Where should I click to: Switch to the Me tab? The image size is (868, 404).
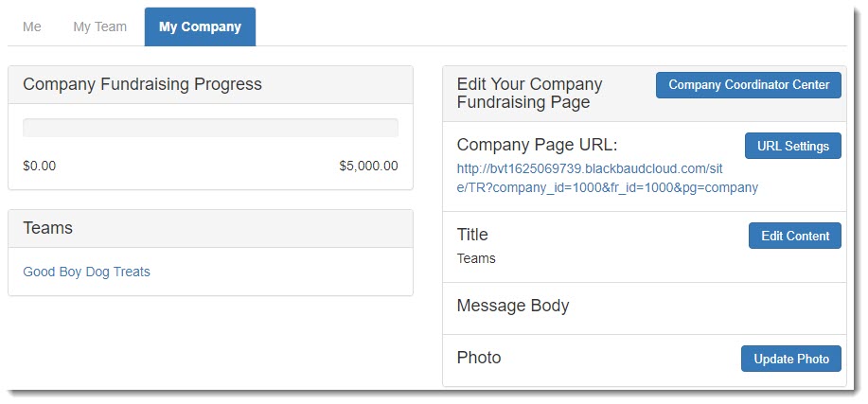click(32, 26)
